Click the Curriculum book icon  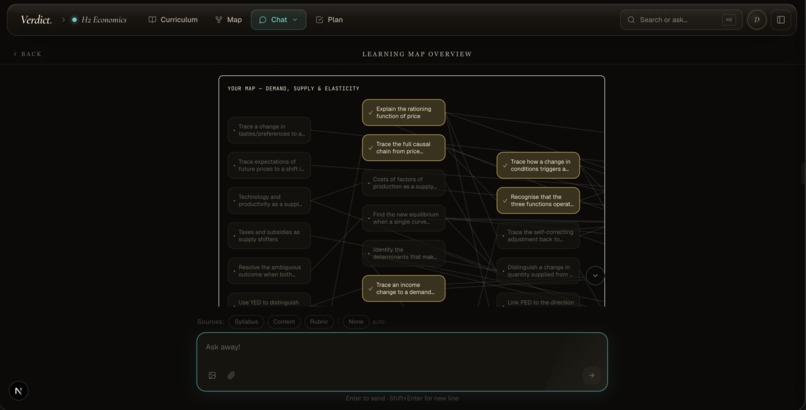[x=152, y=20]
